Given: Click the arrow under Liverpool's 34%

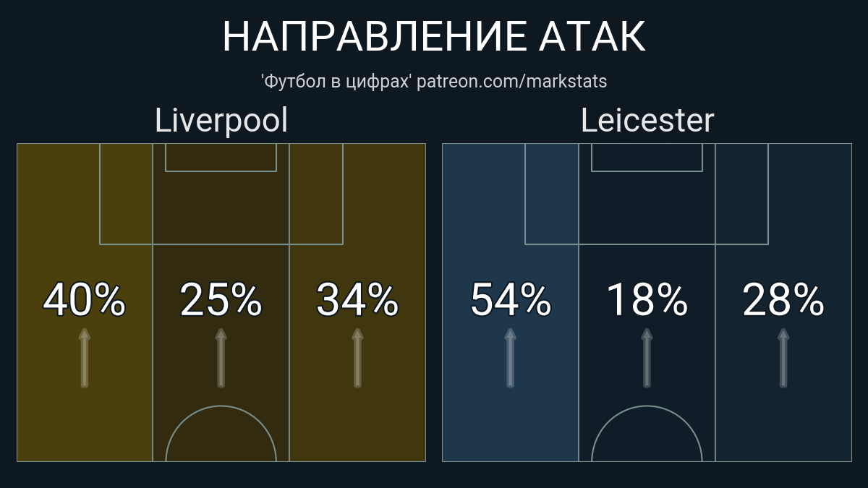Looking at the screenshot, I should pos(357,358).
